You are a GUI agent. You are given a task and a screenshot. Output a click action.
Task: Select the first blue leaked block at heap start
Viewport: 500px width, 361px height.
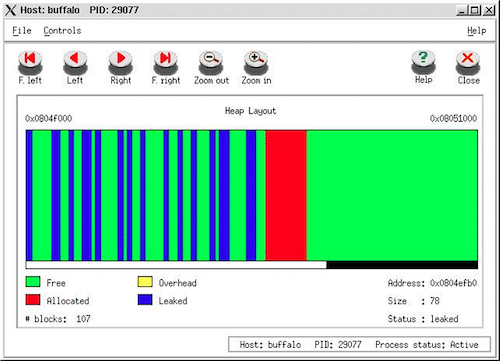[x=29, y=195]
